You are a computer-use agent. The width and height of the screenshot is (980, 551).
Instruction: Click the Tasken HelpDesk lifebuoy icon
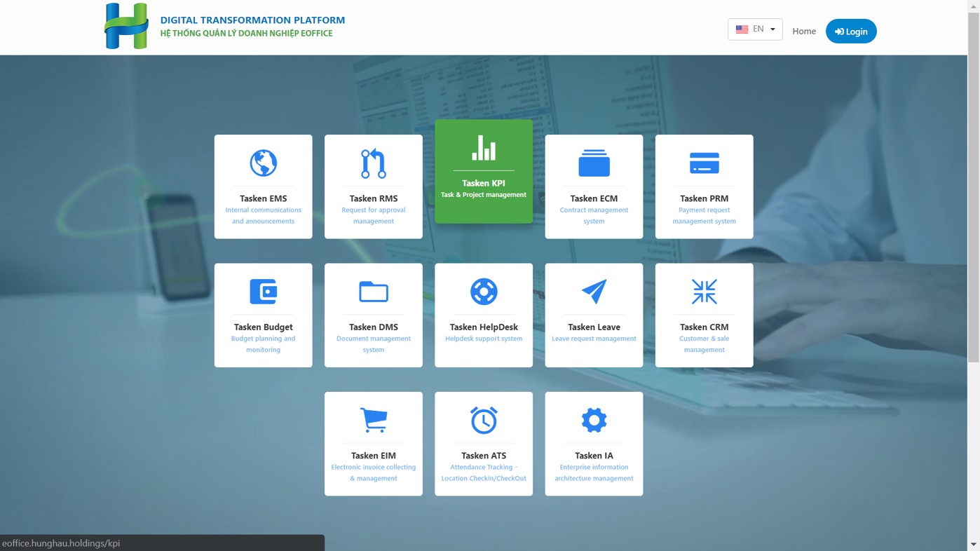click(484, 292)
